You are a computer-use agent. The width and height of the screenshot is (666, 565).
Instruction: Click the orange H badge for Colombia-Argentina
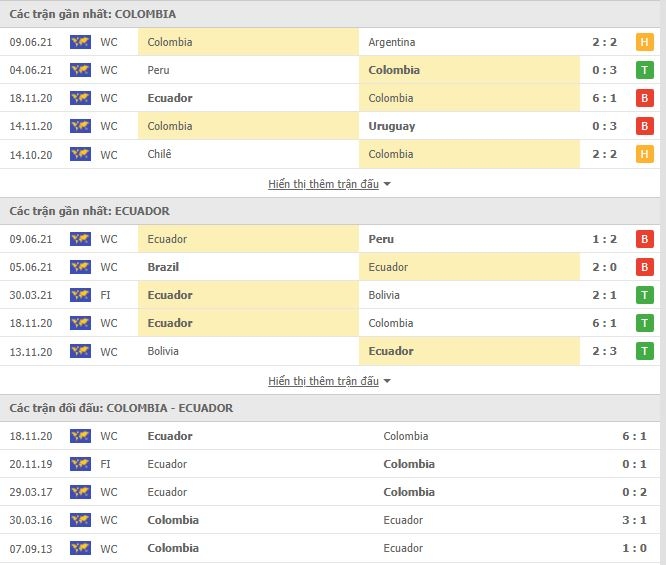coord(644,42)
